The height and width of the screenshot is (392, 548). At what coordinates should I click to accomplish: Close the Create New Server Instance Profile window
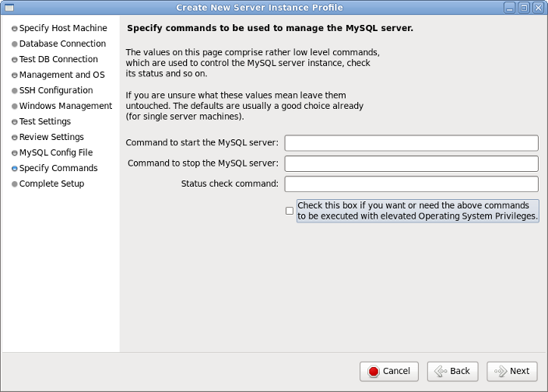[x=538, y=7]
